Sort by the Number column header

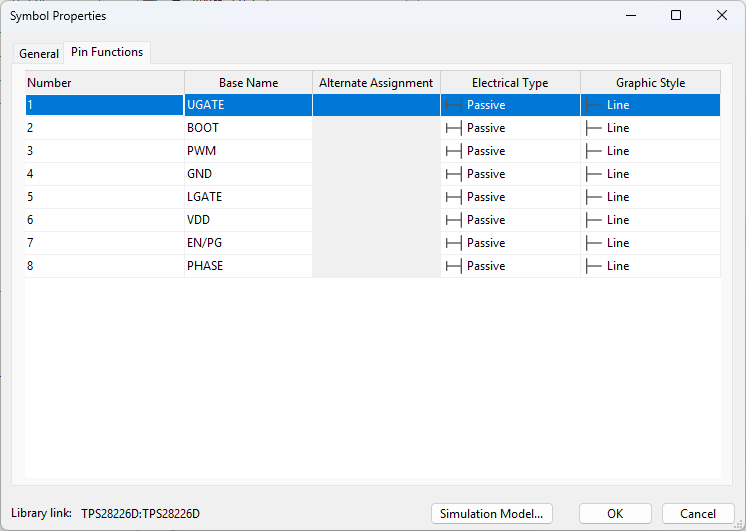[x=104, y=83]
